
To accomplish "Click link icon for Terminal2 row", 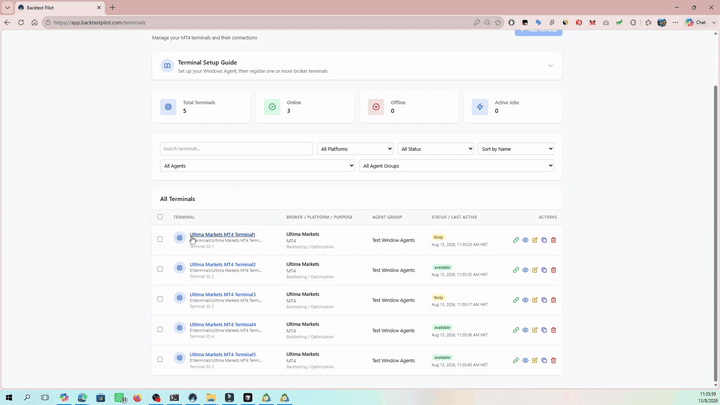I will click(x=516, y=270).
